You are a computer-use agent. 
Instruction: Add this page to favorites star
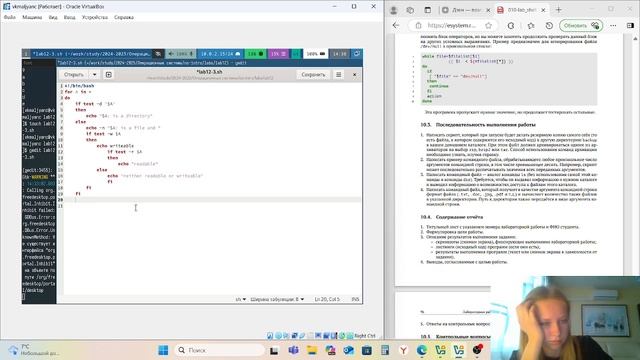[489, 25]
